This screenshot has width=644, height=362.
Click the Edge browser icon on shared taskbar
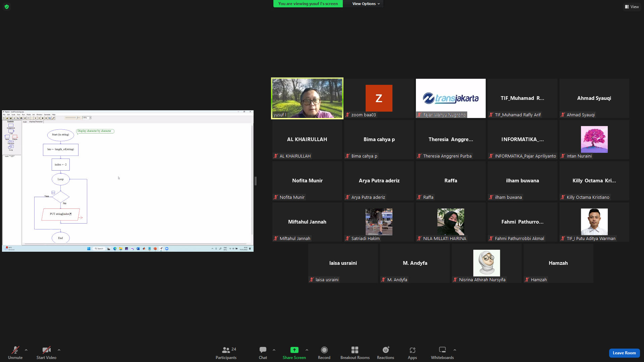pyautogui.click(x=115, y=249)
